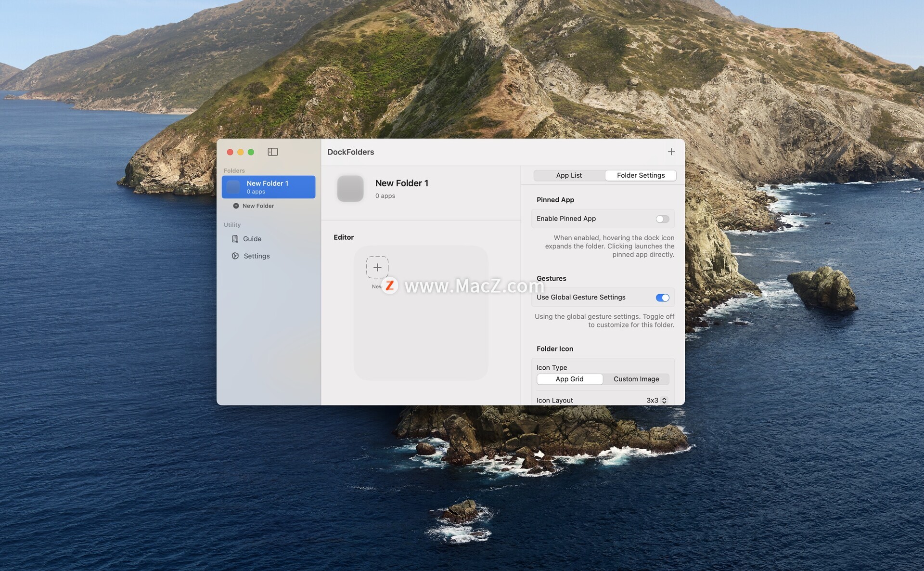Open the Icon Layout 3x3 dropdown

[x=657, y=400]
